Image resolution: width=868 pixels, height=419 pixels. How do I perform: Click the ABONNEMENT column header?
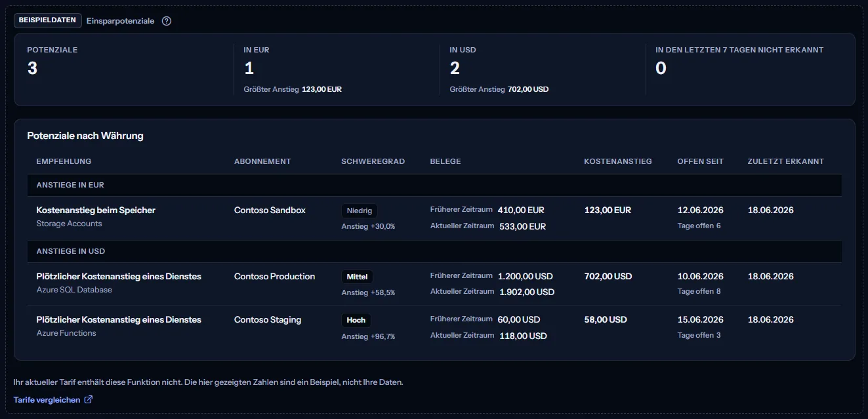coord(262,161)
